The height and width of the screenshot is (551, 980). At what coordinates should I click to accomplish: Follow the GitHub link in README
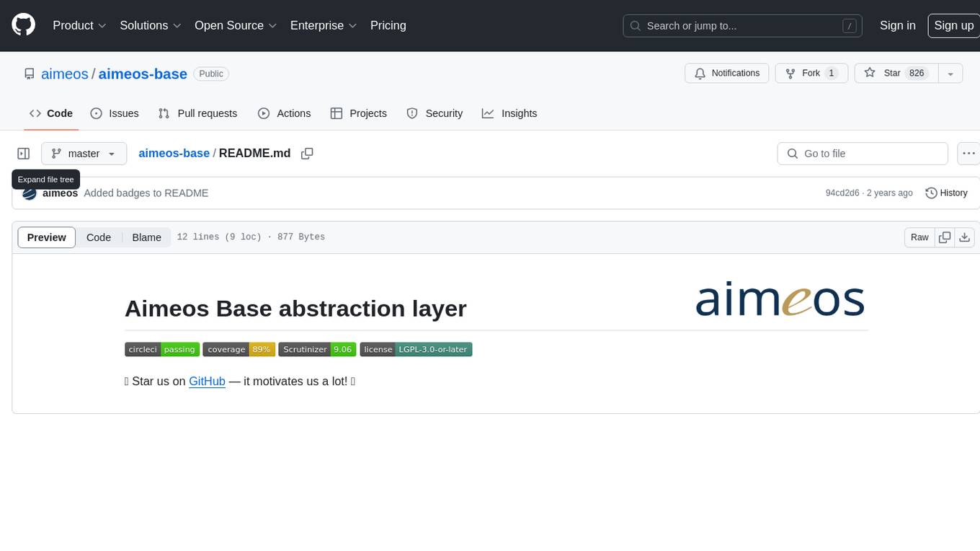pyautogui.click(x=207, y=381)
